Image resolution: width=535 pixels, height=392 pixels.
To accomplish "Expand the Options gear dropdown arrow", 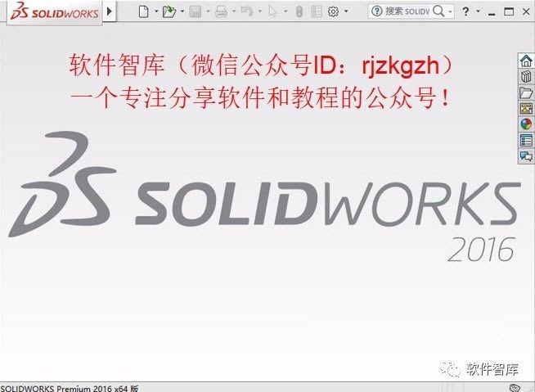I will (346, 11).
